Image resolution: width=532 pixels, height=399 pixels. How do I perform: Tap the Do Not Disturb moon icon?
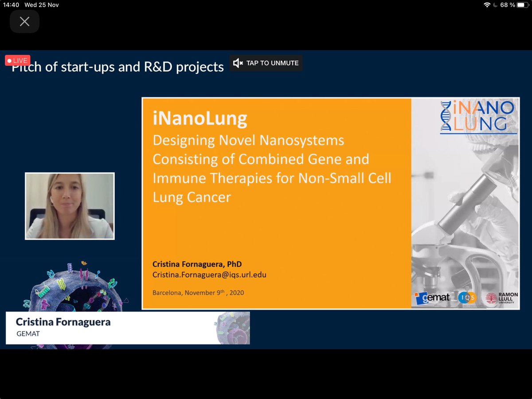point(496,5)
